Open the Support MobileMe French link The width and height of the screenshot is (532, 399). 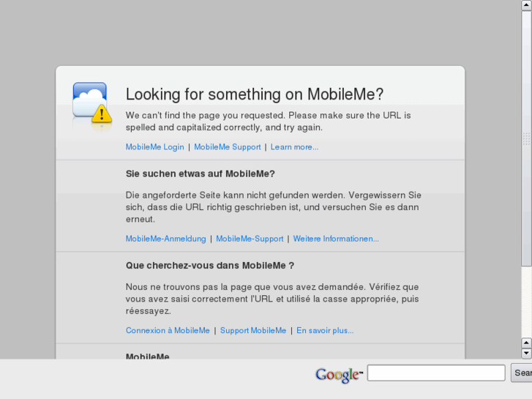pos(253,330)
